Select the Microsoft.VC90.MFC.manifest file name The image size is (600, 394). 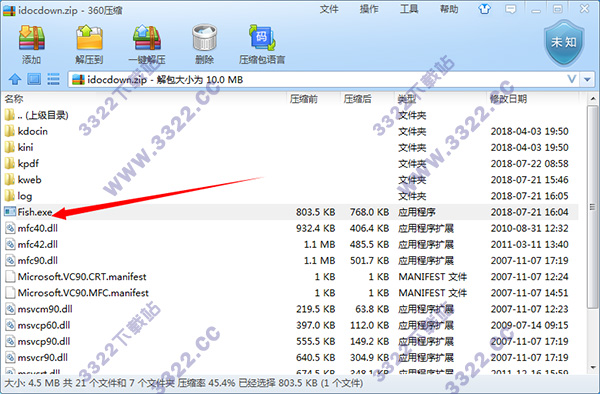tap(83, 293)
